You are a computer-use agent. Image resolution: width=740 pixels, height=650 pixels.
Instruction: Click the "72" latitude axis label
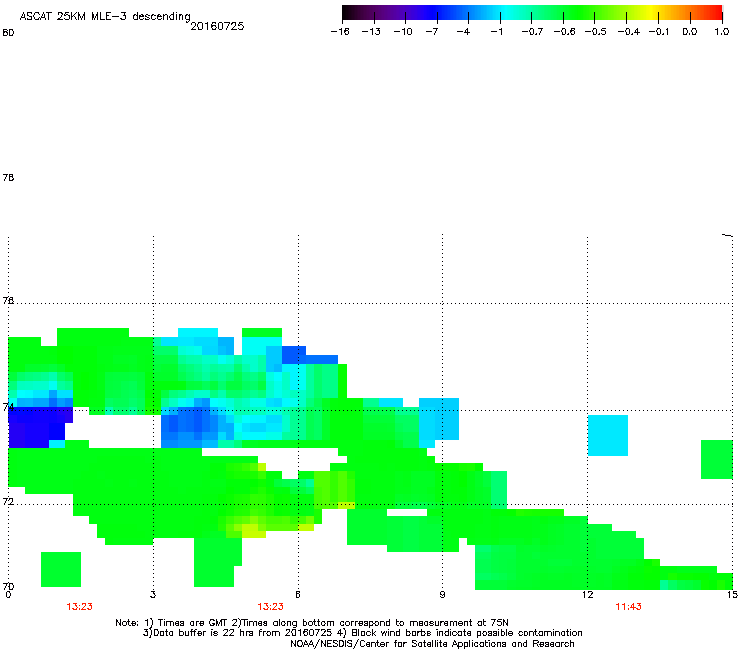(8, 502)
